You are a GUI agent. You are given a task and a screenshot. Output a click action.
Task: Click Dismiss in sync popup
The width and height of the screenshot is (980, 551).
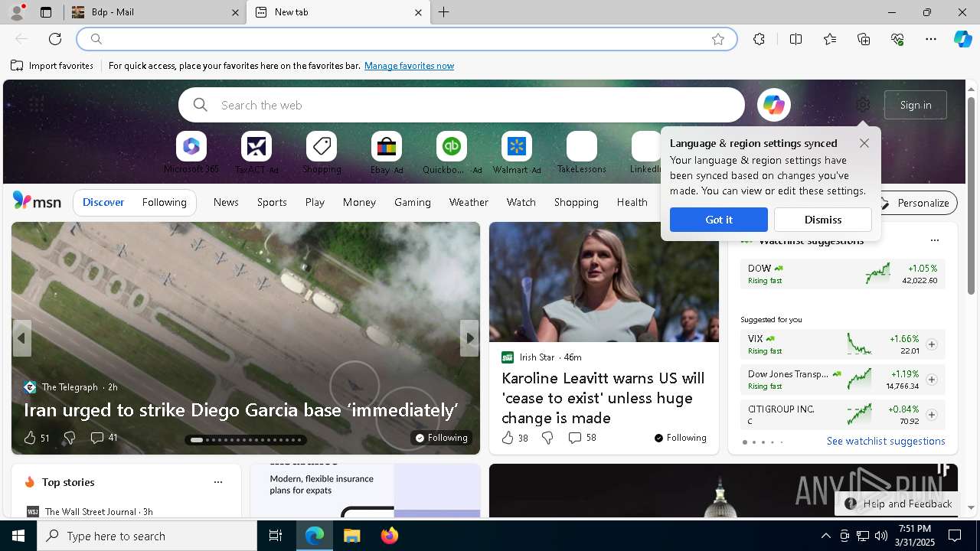coord(823,220)
